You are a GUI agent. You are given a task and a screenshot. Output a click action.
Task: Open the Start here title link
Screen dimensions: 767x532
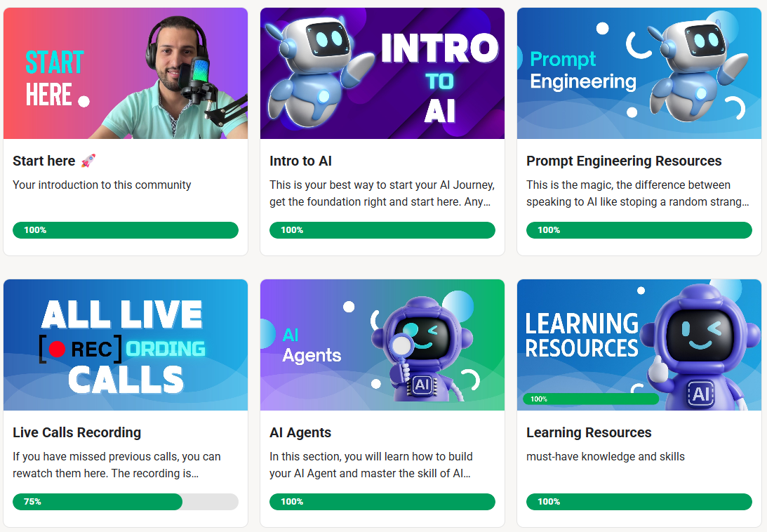click(44, 161)
